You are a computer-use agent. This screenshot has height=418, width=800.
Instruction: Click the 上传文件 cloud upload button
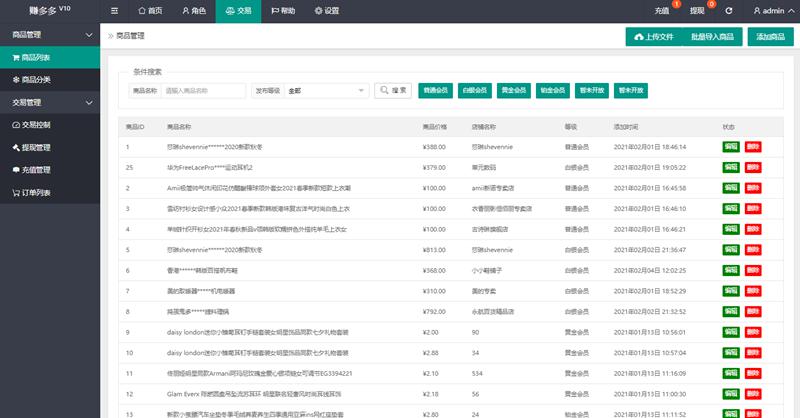coord(656,37)
